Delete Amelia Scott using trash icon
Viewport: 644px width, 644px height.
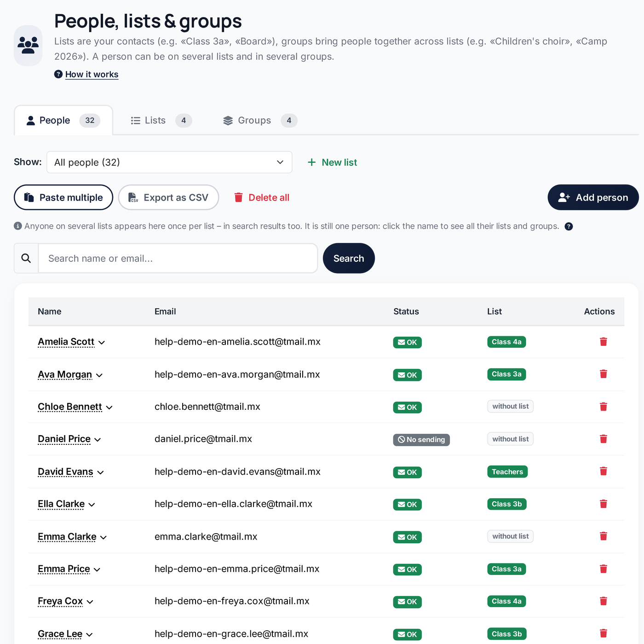tap(604, 342)
